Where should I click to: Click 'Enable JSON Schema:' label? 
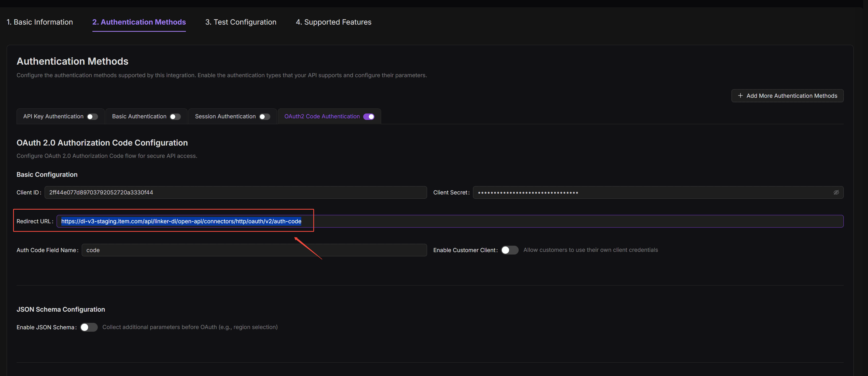[46, 327]
